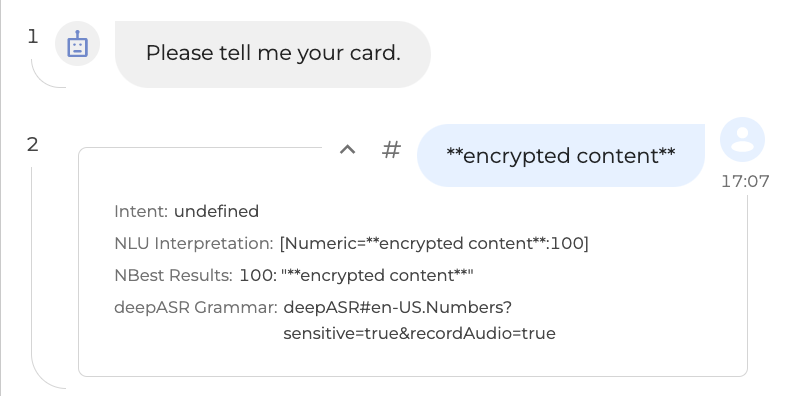Click the NBest encrypted content result
The width and height of the screenshot is (806, 396).
point(377,275)
